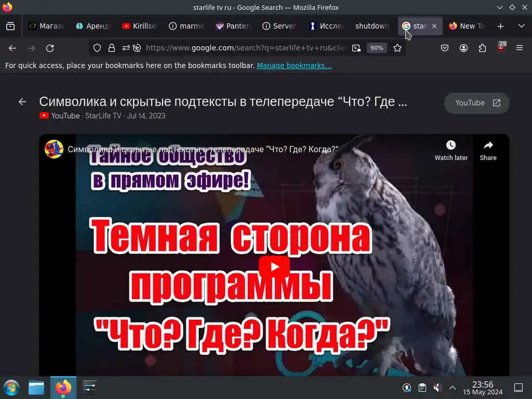Share the embedded video
This screenshot has width=532, height=399.
pyautogui.click(x=488, y=151)
